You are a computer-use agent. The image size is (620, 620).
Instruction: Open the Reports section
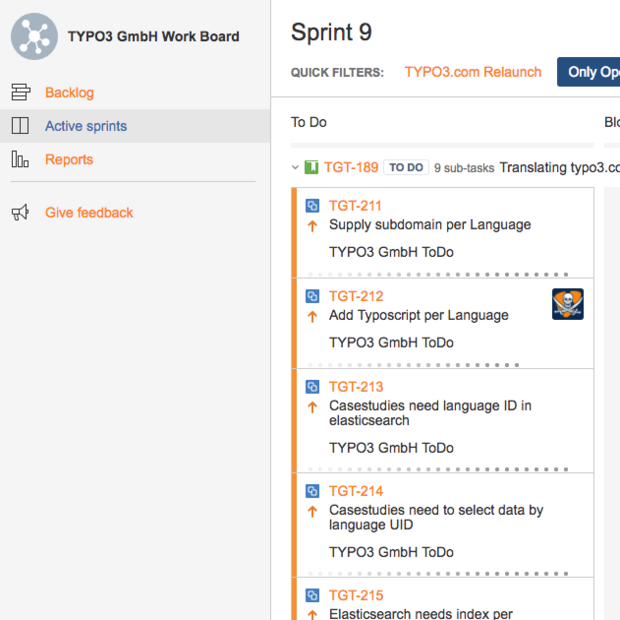pyautogui.click(x=69, y=159)
